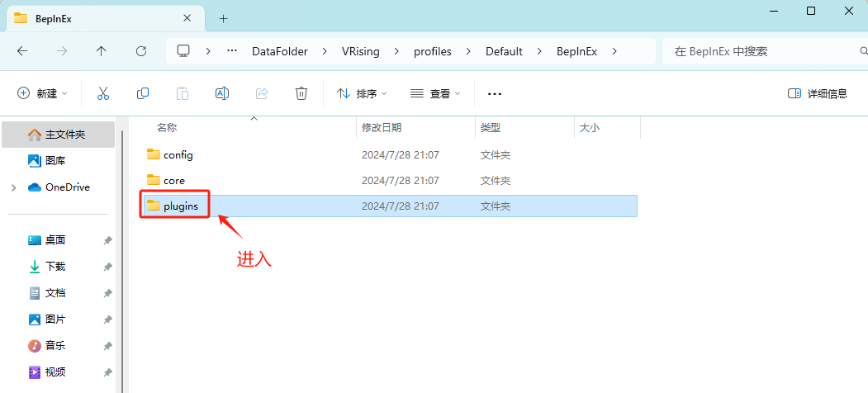Click BepInEx in the breadcrumb
The image size is (868, 393).
576,51
